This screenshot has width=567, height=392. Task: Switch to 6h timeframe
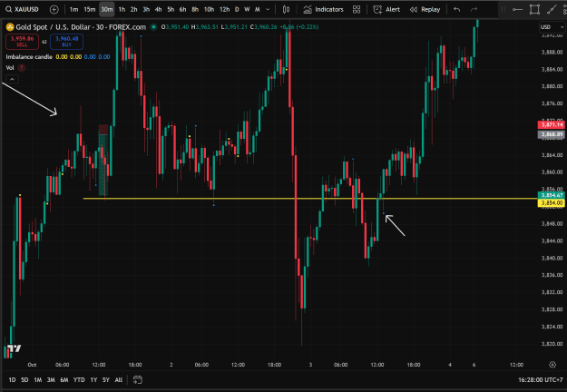(x=182, y=9)
